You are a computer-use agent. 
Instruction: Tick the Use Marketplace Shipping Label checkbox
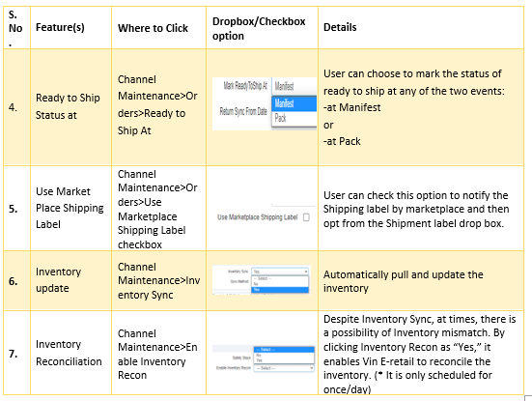pyautogui.click(x=306, y=217)
